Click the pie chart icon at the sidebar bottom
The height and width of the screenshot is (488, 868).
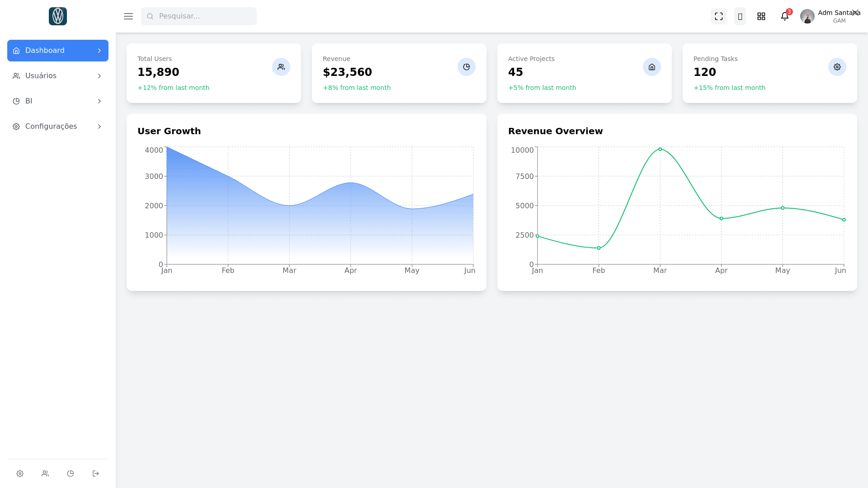(x=71, y=474)
